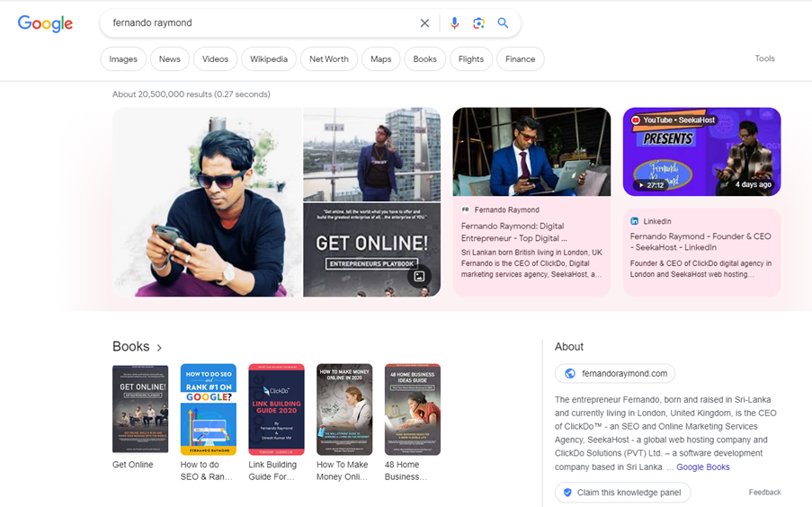Clear the search query with X icon

(x=424, y=22)
